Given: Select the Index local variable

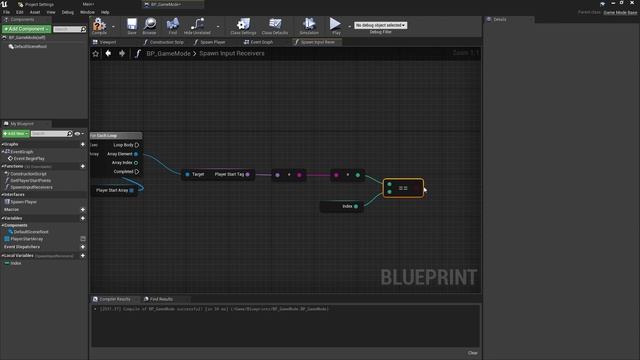Looking at the screenshot, I should pos(16,263).
